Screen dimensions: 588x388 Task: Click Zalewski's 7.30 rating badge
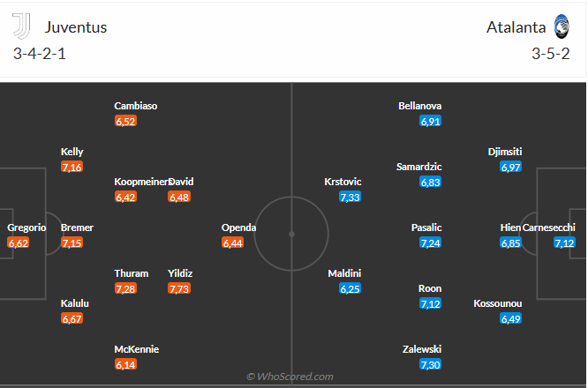click(x=431, y=364)
